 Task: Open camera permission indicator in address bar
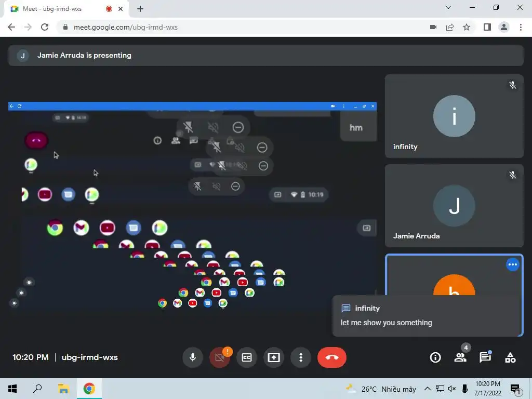pyautogui.click(x=433, y=27)
